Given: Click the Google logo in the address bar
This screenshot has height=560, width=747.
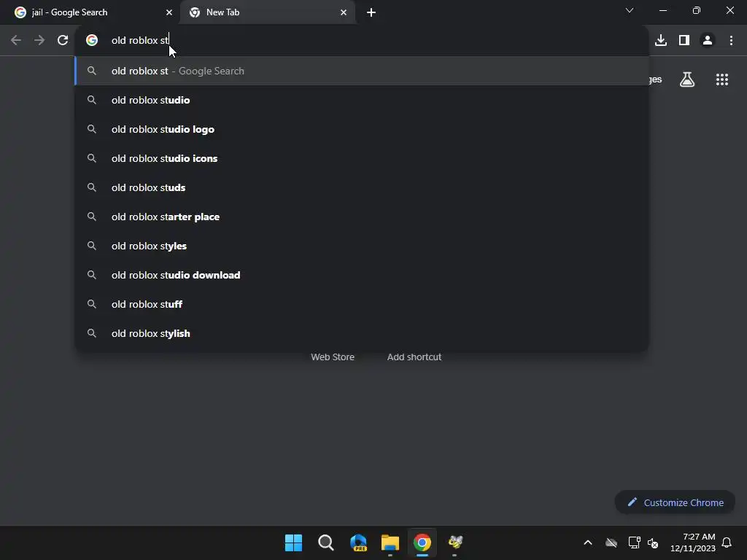Looking at the screenshot, I should (92, 41).
